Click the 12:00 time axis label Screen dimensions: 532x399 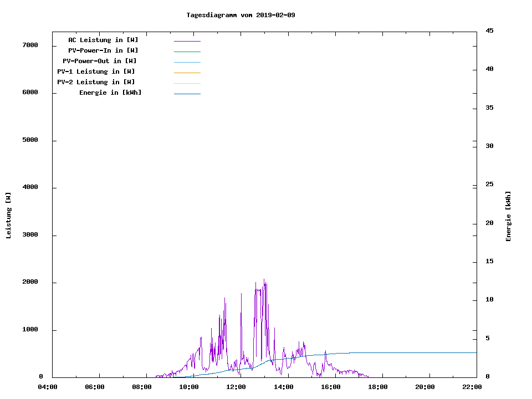click(237, 387)
